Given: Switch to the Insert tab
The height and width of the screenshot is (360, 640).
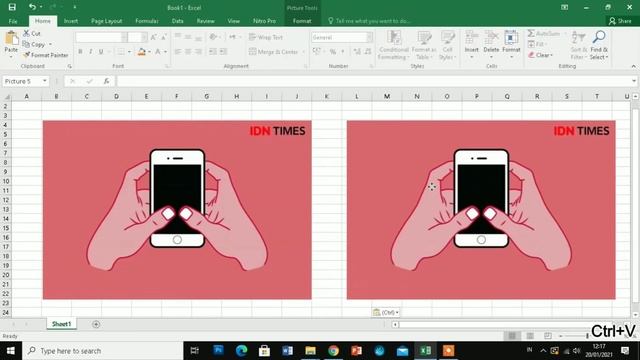Looking at the screenshot, I should (71, 21).
